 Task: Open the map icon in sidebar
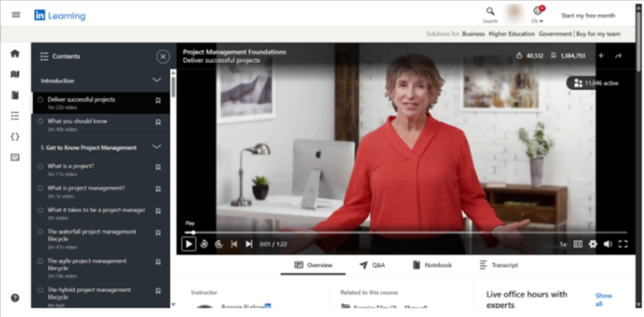[x=15, y=74]
